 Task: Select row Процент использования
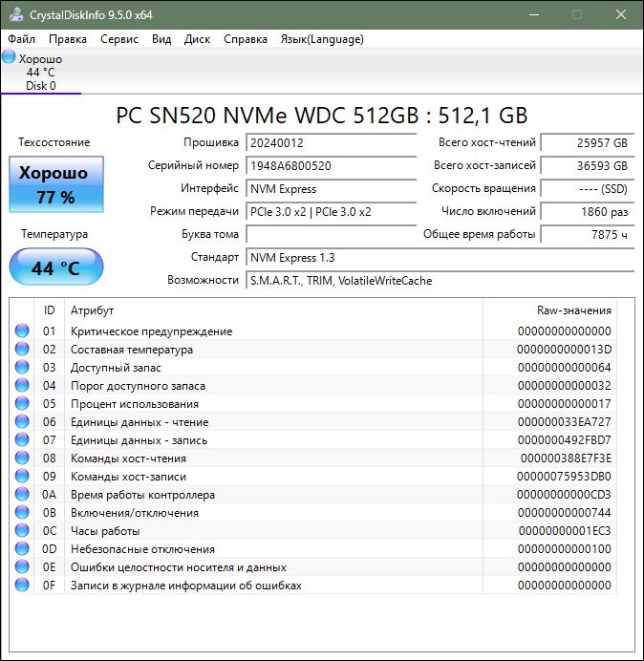pos(313,403)
